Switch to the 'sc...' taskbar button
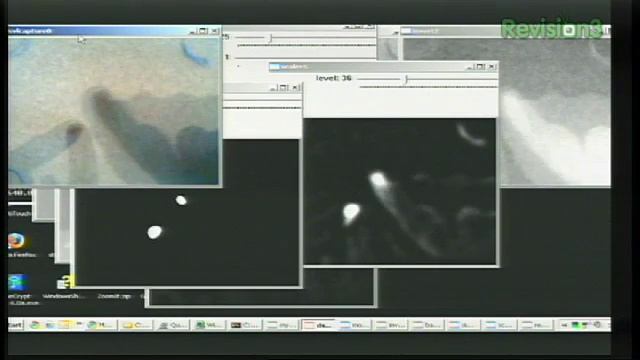This screenshot has width=640, height=360. [499, 325]
